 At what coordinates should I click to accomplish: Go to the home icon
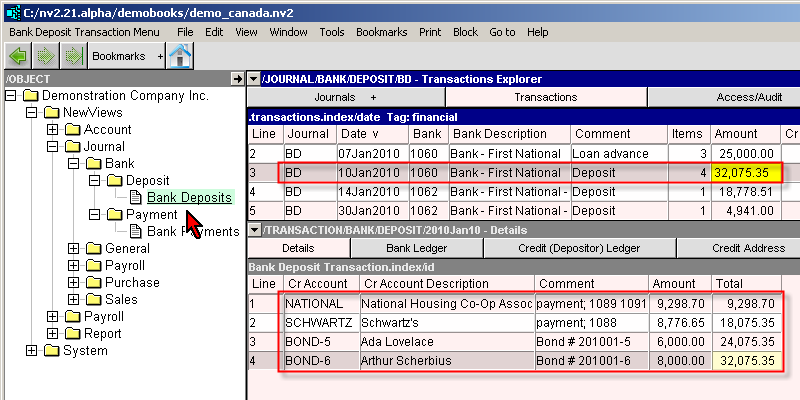tap(180, 57)
